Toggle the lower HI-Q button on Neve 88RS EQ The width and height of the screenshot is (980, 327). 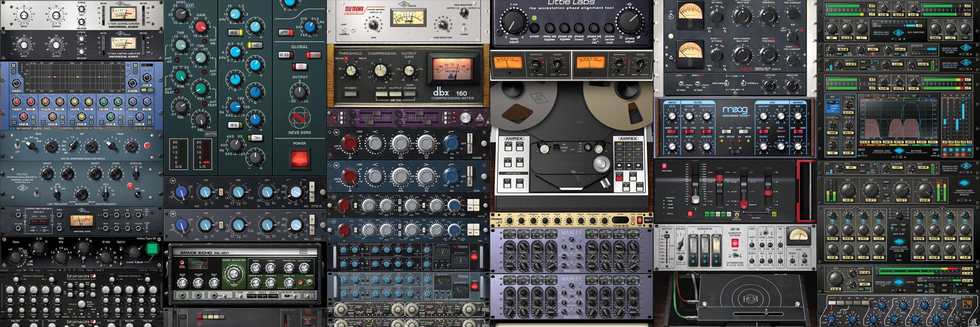point(234,126)
